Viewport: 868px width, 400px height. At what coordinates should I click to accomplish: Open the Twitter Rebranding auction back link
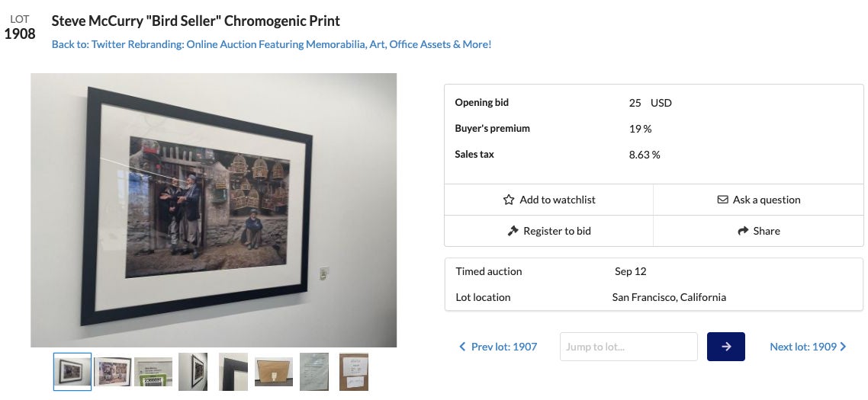pos(272,44)
